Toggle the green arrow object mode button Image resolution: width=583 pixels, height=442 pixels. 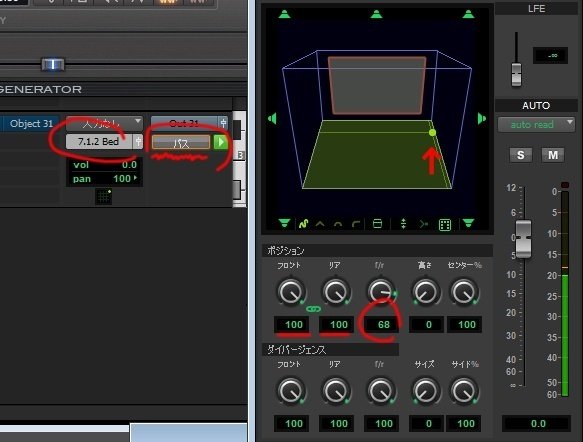click(221, 142)
